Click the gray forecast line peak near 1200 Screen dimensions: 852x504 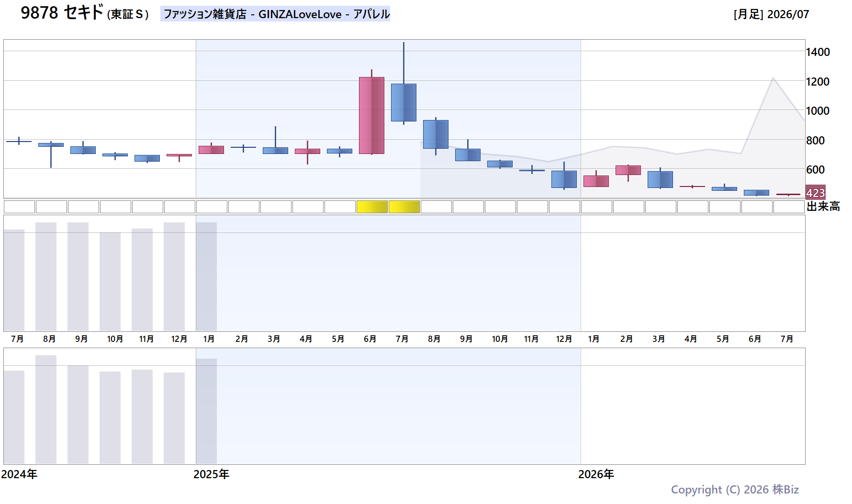pos(773,78)
